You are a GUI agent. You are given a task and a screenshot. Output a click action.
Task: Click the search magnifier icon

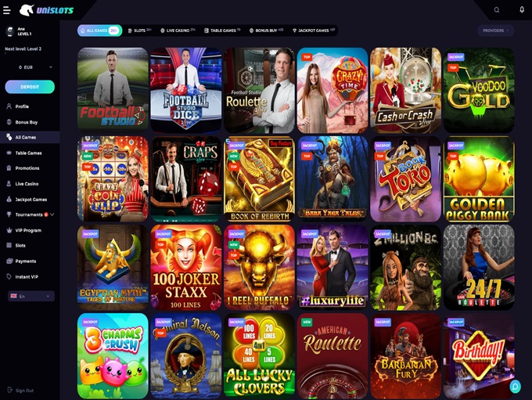tap(496, 10)
